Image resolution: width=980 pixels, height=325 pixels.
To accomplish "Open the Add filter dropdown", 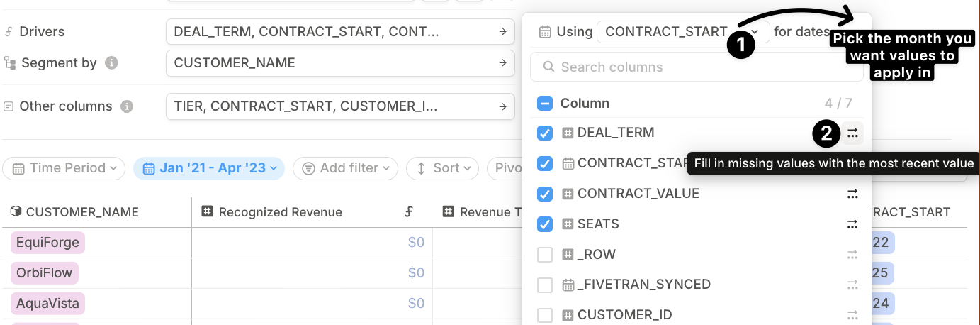I will (x=346, y=168).
